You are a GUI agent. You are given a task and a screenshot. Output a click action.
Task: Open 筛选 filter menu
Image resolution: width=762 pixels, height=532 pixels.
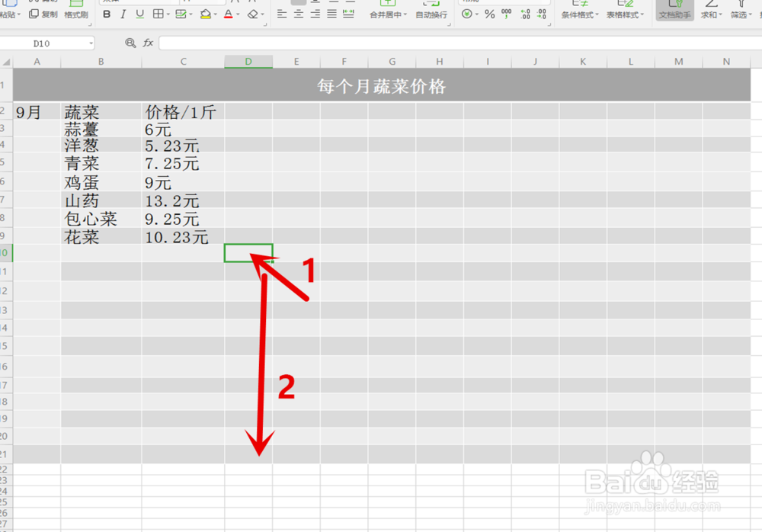pyautogui.click(x=741, y=14)
